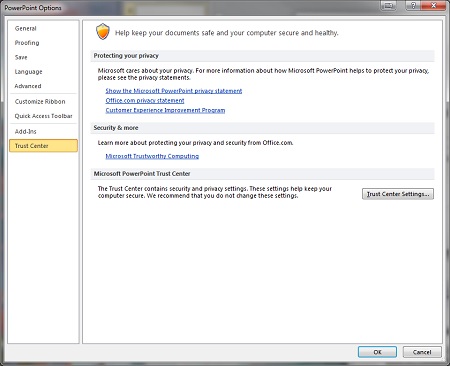Click the Trust Center shield icon

(x=103, y=32)
